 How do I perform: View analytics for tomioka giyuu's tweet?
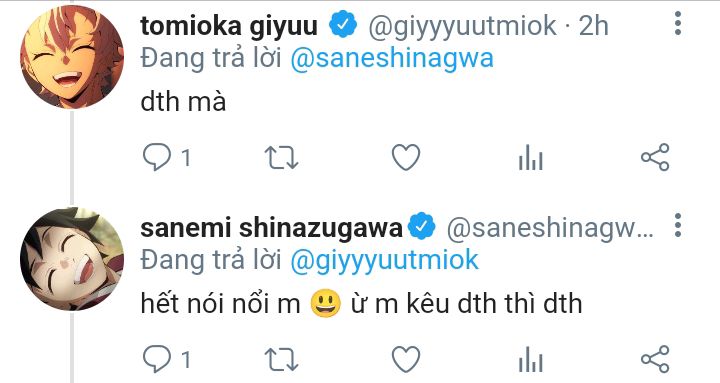pos(531,158)
